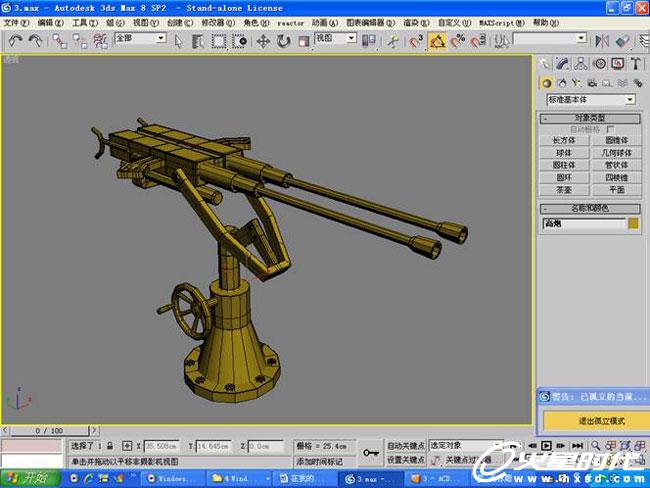650x488 pixels.
Task: Click the time slider 0 / 100
Action: click(50, 431)
